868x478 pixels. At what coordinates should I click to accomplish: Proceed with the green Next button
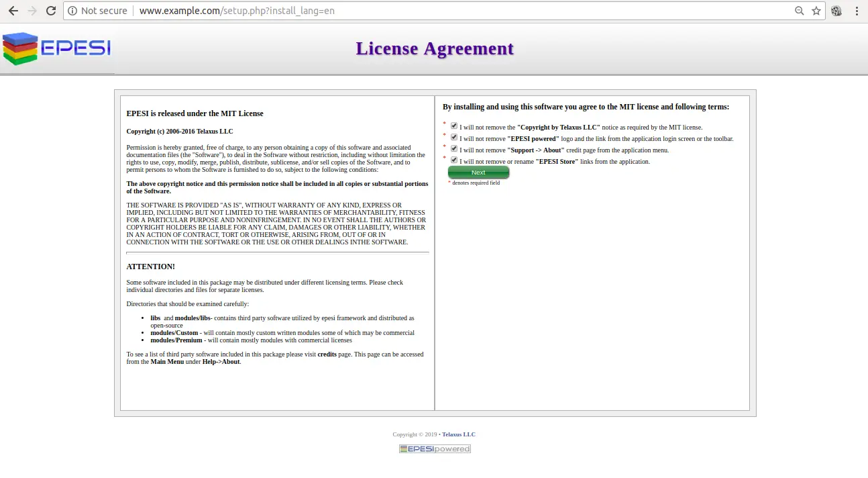(478, 173)
